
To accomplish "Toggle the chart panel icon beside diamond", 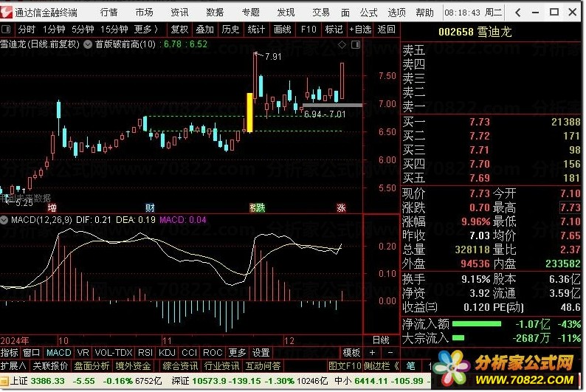I will 356,45.
